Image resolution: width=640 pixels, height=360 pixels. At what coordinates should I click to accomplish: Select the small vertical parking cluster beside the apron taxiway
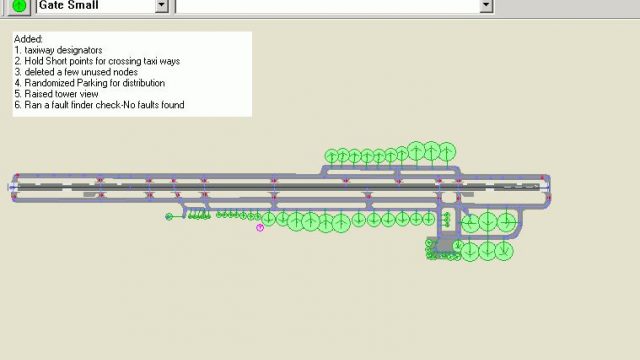[447, 220]
